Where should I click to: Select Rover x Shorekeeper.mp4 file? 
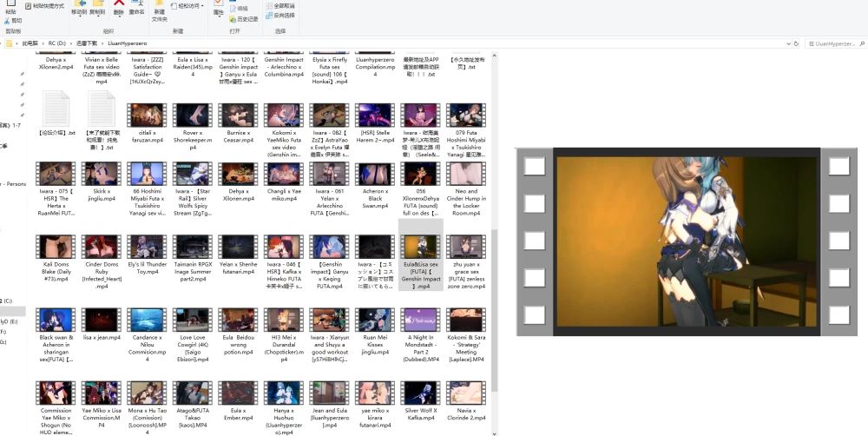[x=192, y=127]
